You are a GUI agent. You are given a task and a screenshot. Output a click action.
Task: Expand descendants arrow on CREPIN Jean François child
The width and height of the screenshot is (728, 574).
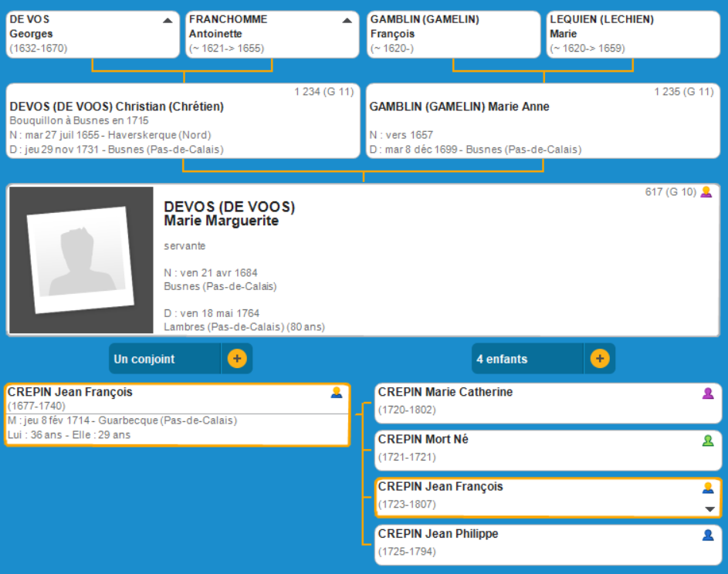(x=709, y=508)
